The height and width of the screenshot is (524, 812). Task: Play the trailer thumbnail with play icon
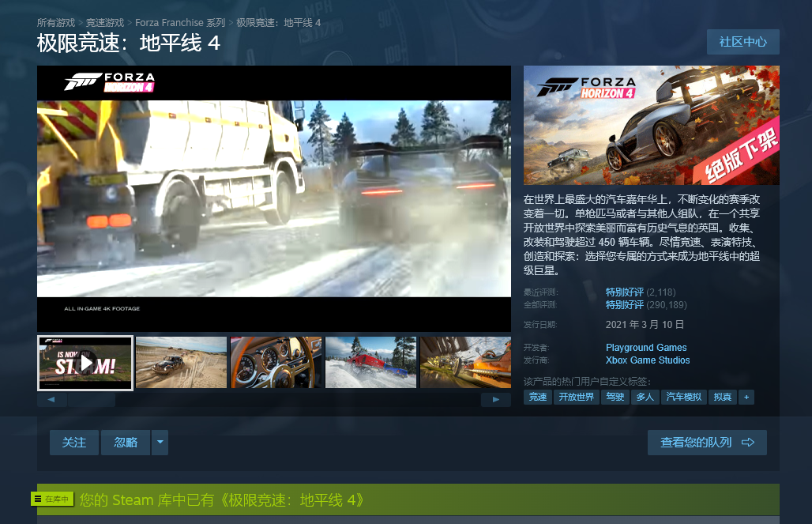85,363
